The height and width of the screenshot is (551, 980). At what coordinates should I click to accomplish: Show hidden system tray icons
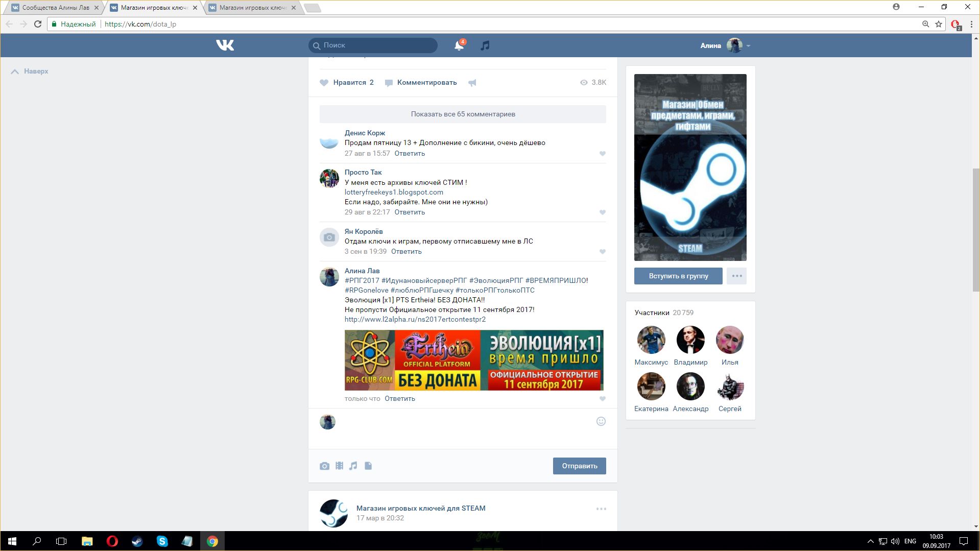pos(871,541)
